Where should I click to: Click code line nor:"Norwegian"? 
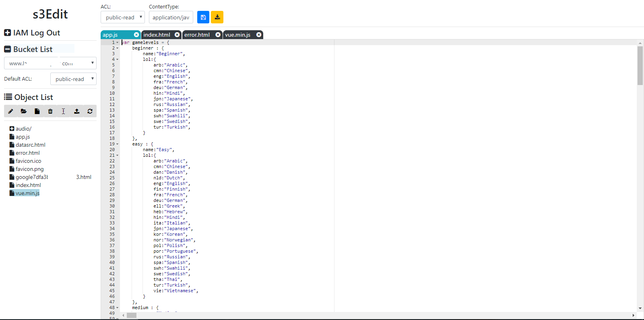coord(174,240)
